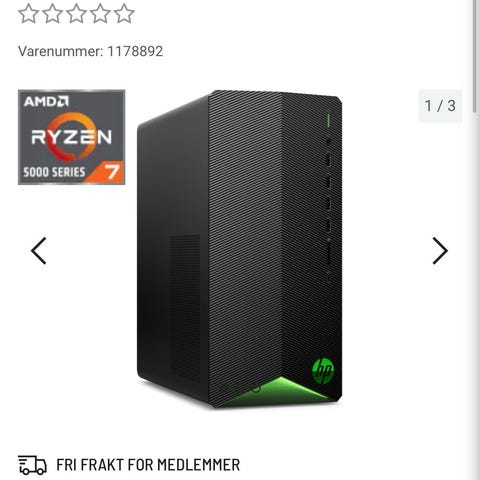Image resolution: width=480 pixels, height=480 pixels.
Task: Choose the fourth rating star
Action: coord(100,14)
